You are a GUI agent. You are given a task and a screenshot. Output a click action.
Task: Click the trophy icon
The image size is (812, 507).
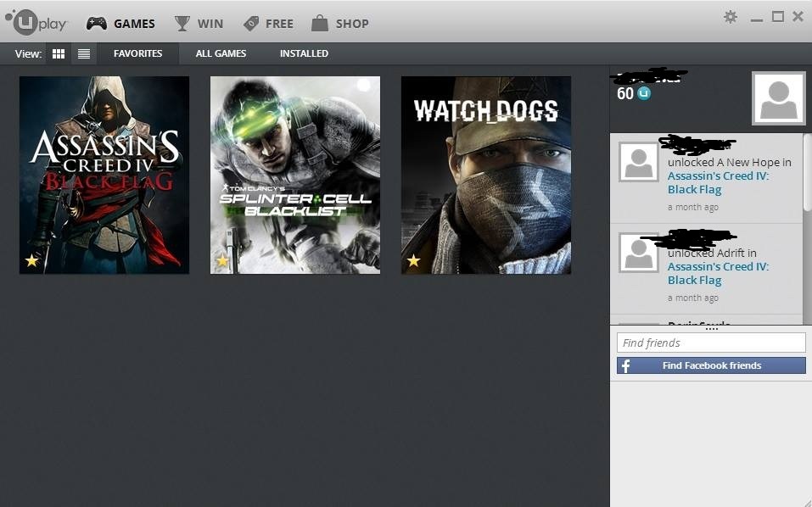(x=182, y=23)
